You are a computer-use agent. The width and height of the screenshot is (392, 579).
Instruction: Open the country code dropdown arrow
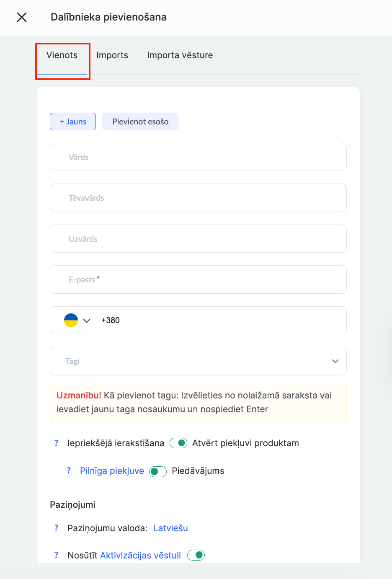pos(87,321)
